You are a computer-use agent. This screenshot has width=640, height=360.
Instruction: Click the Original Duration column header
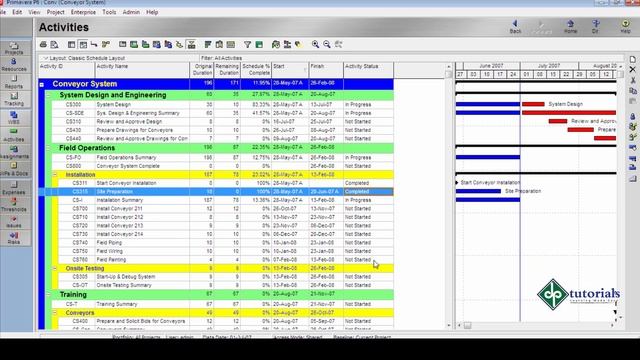pos(202,70)
